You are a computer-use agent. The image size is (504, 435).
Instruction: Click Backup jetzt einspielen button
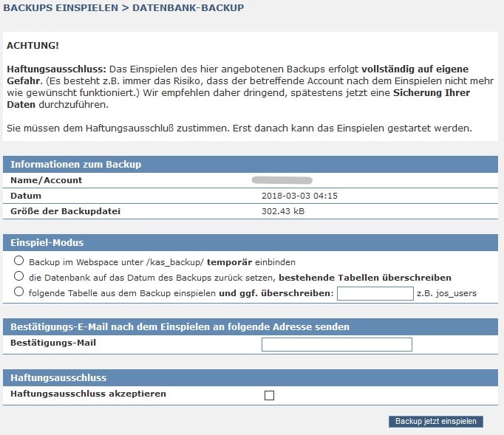click(435, 422)
